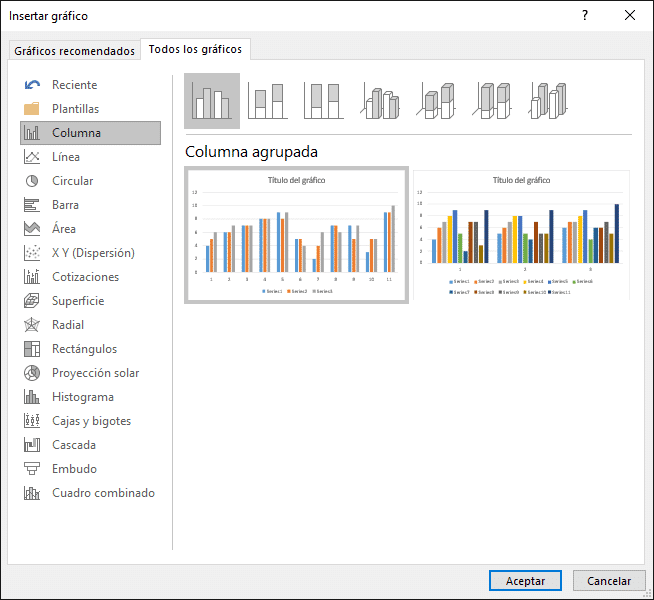Choose the second multi-series chart preview thumbnail
This screenshot has width=654, height=600.
click(x=521, y=235)
